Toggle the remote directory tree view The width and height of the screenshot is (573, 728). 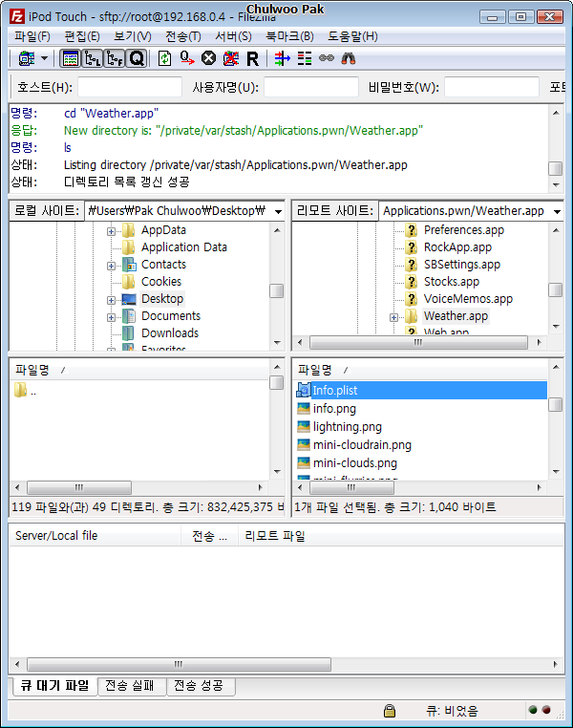[115, 58]
